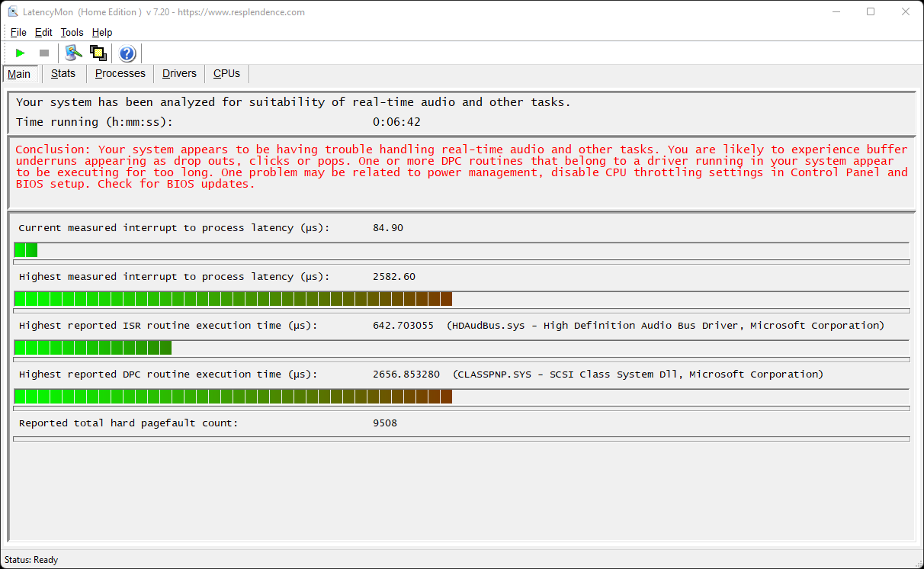924x569 pixels.
Task: Click the time running value 0:06:42
Action: pos(396,122)
